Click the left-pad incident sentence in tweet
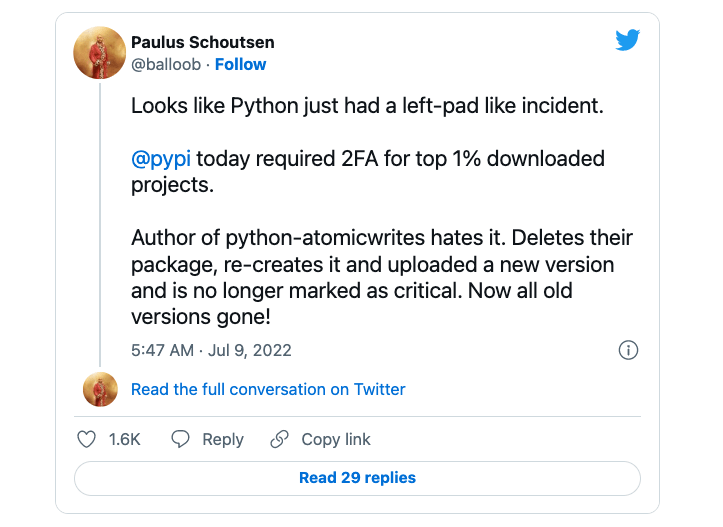The image size is (723, 527). point(367,105)
